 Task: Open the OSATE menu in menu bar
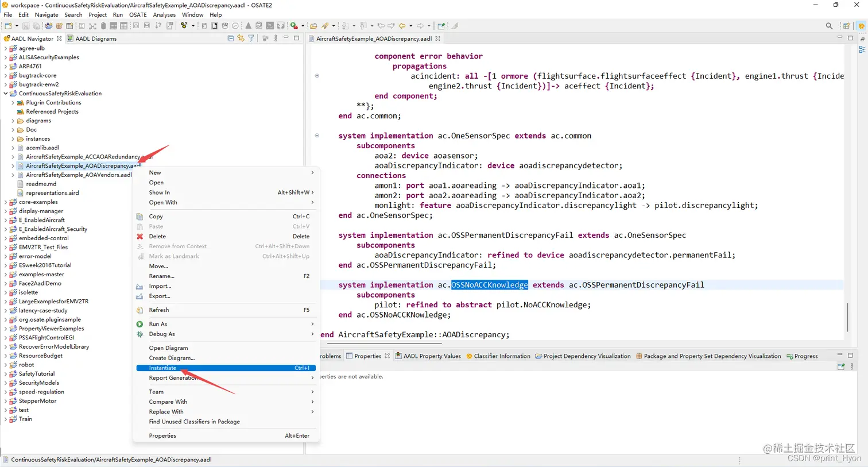click(138, 15)
